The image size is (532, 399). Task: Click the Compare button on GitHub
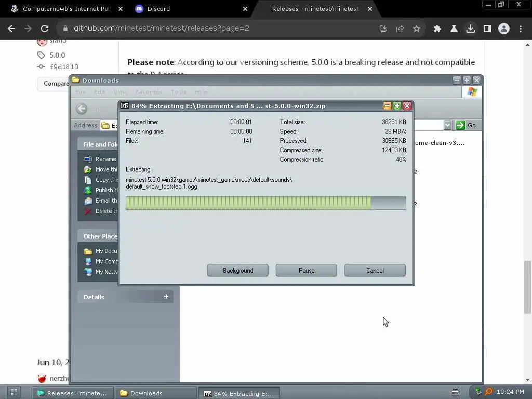click(x=54, y=84)
